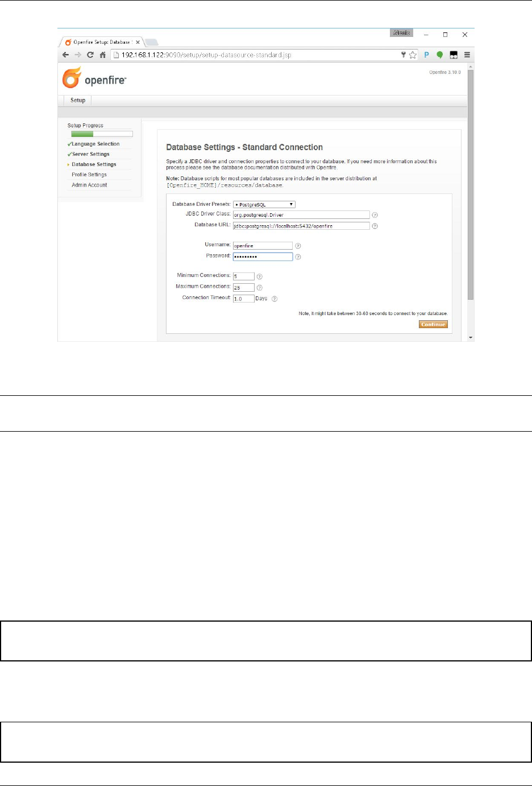
Task: Click the scrollbar up arrow
Action: point(470,67)
